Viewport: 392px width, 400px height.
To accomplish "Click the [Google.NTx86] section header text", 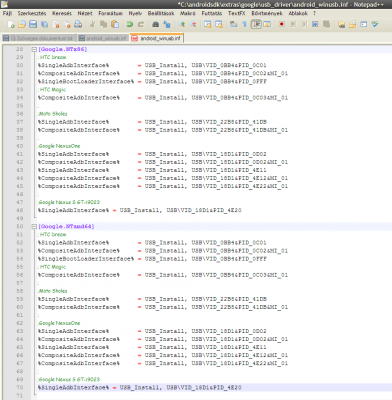I will click(63, 49).
